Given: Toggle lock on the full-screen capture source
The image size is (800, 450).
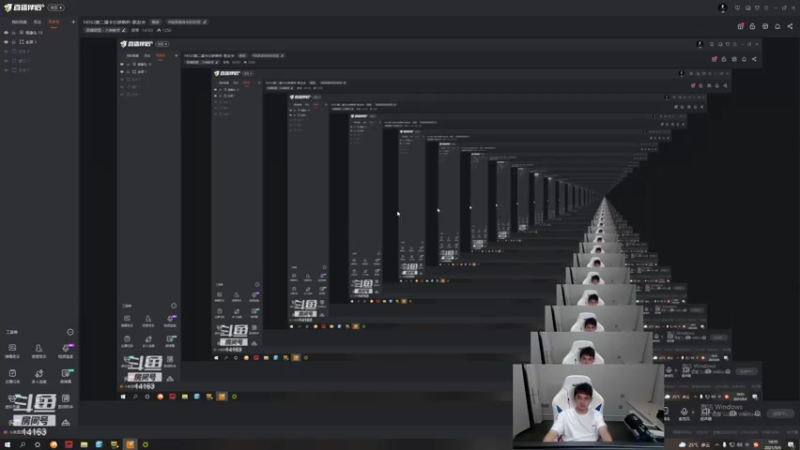Looking at the screenshot, I should [14, 42].
